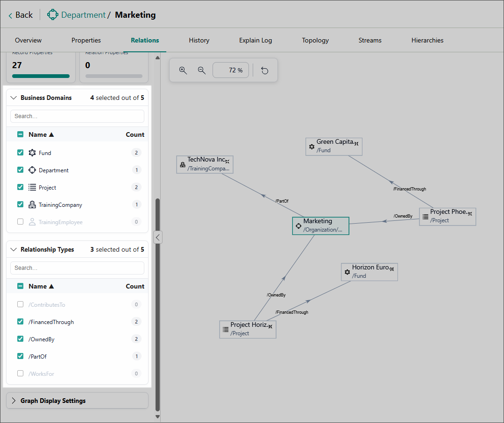Click the collapse icon on Green Capital node
Screen dimensions: 504x423
pyautogui.click(x=356, y=143)
